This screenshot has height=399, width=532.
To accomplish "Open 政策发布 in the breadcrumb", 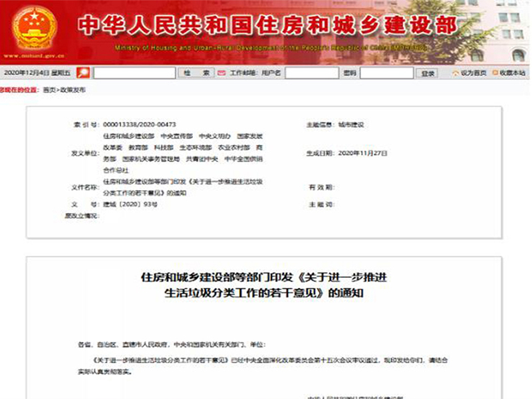I will click(72, 90).
